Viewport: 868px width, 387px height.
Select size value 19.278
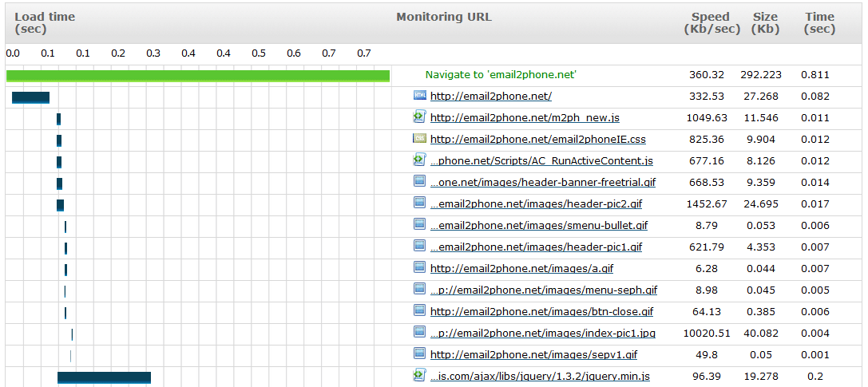761,377
